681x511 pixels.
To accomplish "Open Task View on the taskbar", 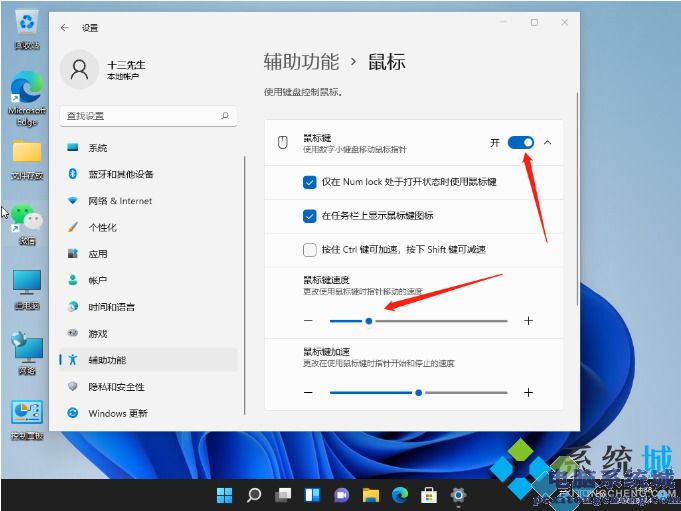I will tap(283, 495).
